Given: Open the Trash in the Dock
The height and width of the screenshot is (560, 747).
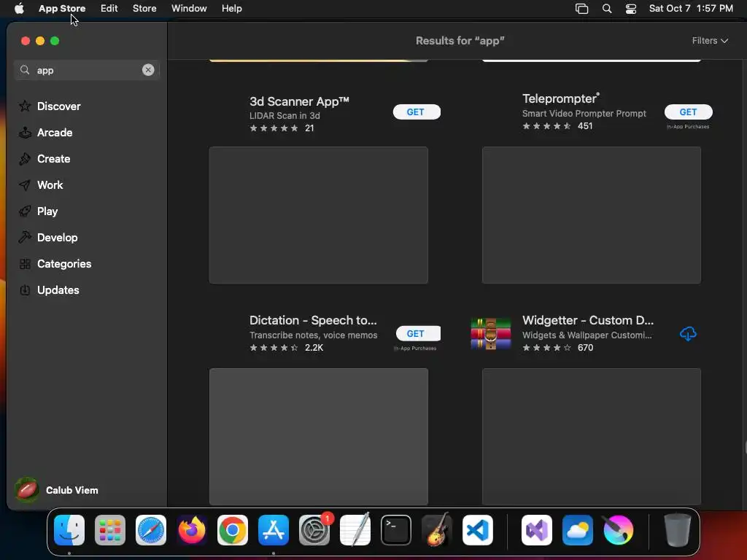Looking at the screenshot, I should (x=678, y=530).
